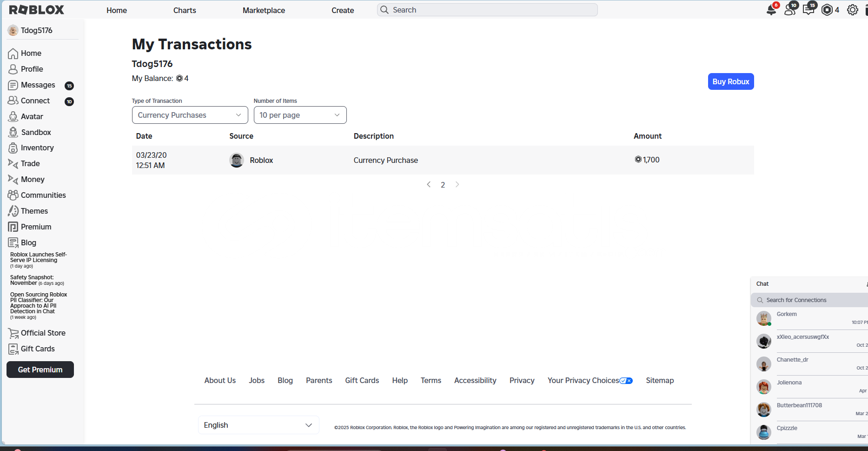Select the Trade sidebar icon

[13, 163]
